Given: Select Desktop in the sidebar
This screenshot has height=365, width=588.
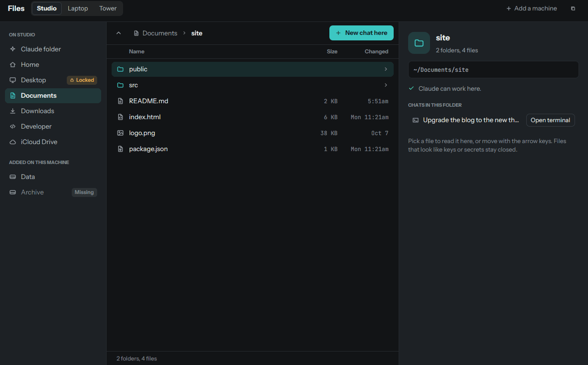Looking at the screenshot, I should 53,80.
